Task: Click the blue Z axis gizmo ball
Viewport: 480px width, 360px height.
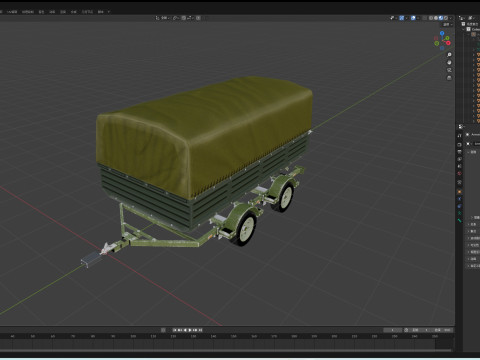Action: tap(442, 33)
